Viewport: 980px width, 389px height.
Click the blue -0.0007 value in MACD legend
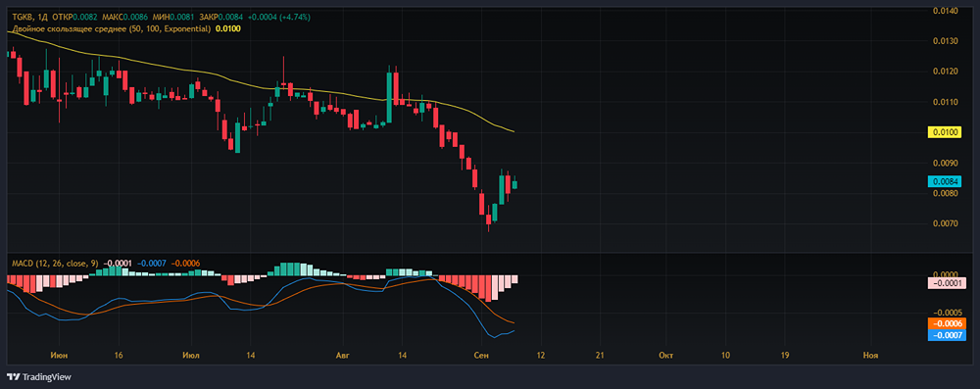click(151, 264)
